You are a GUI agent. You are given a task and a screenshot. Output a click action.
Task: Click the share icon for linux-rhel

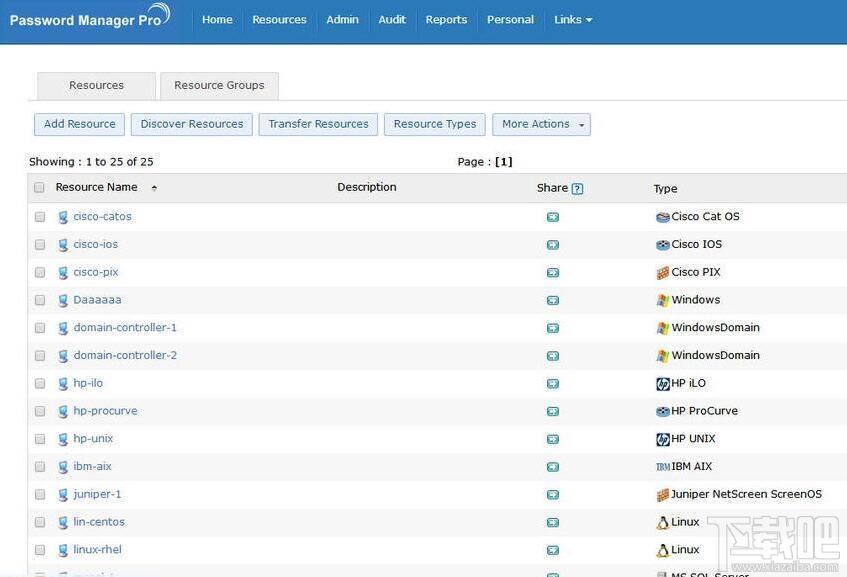pos(553,551)
